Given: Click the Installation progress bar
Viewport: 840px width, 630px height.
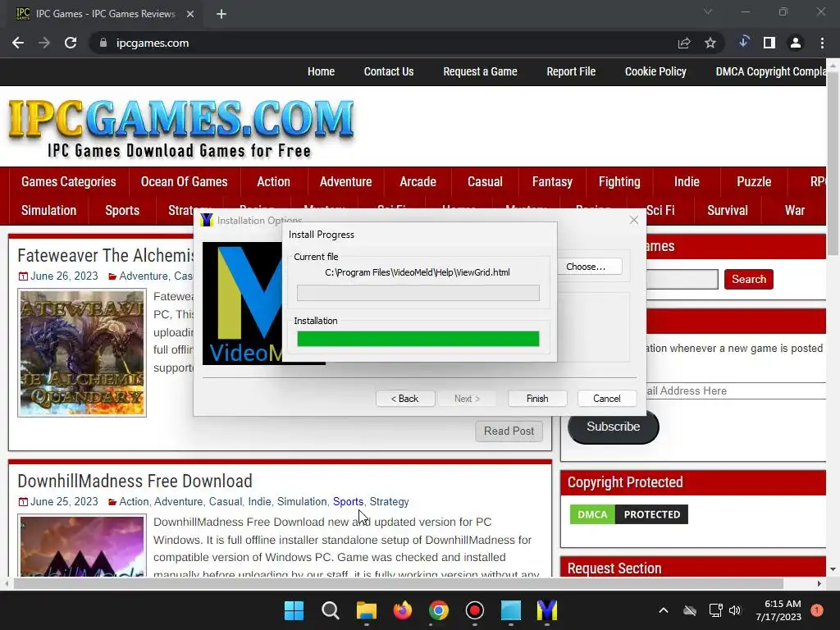Looking at the screenshot, I should click(x=418, y=339).
